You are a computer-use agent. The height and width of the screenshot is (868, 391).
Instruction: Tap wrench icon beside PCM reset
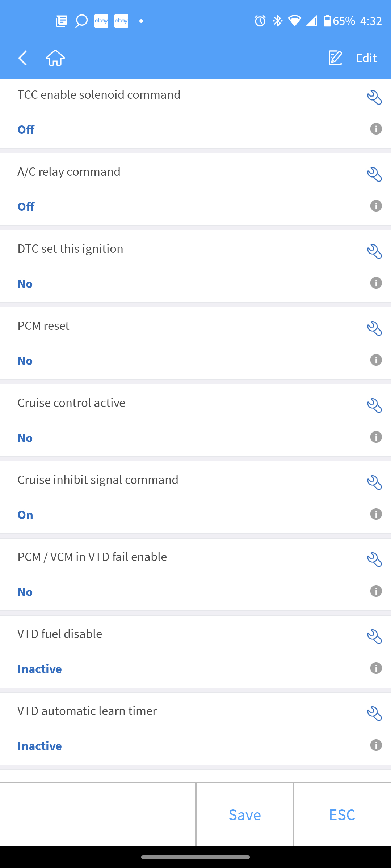point(374,328)
